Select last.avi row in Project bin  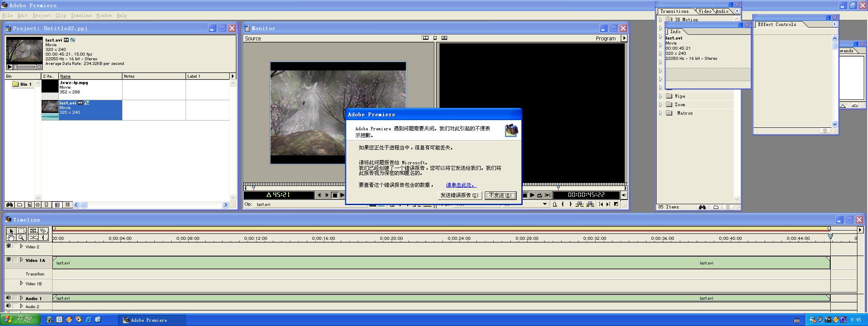point(136,110)
